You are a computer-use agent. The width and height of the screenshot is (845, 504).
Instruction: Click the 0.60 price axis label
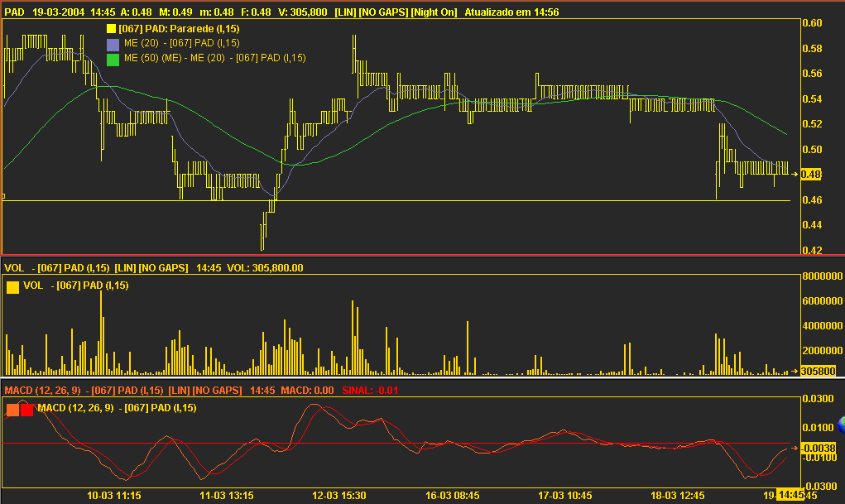812,22
